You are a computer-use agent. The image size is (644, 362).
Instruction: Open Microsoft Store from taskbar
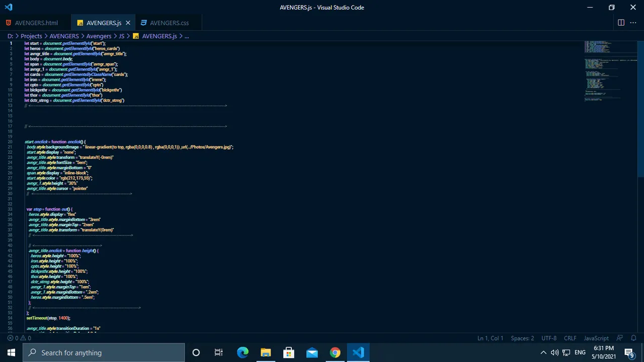pyautogui.click(x=289, y=352)
